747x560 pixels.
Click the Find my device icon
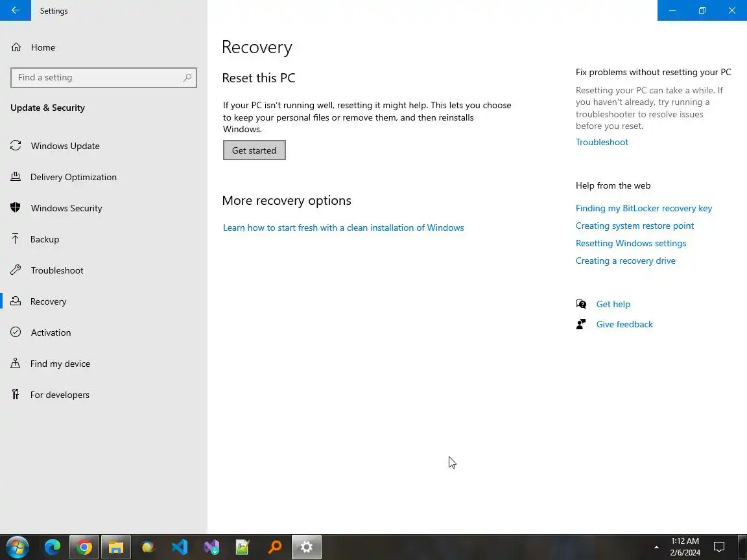pos(16,364)
